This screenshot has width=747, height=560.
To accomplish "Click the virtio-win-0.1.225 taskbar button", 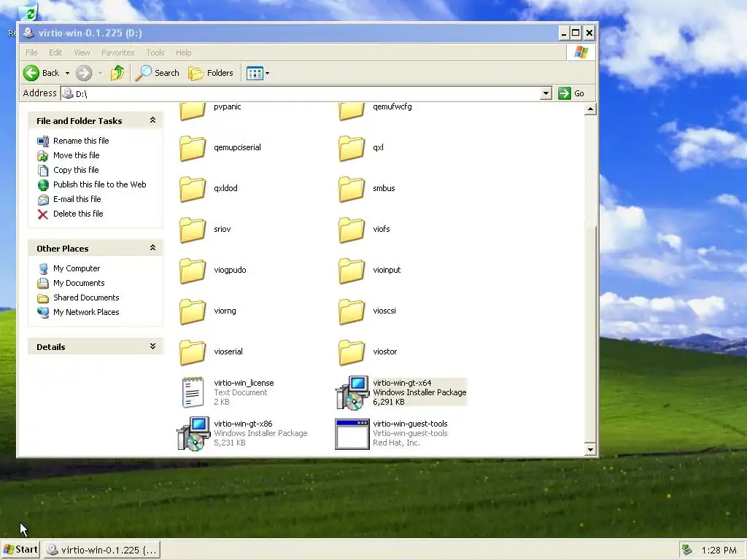I will [x=102, y=550].
